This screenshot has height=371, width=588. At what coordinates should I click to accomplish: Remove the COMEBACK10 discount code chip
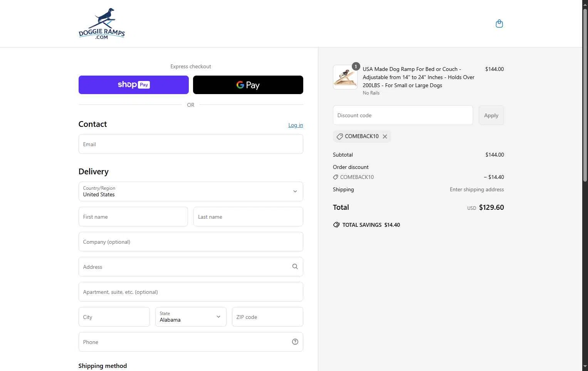[x=385, y=137]
